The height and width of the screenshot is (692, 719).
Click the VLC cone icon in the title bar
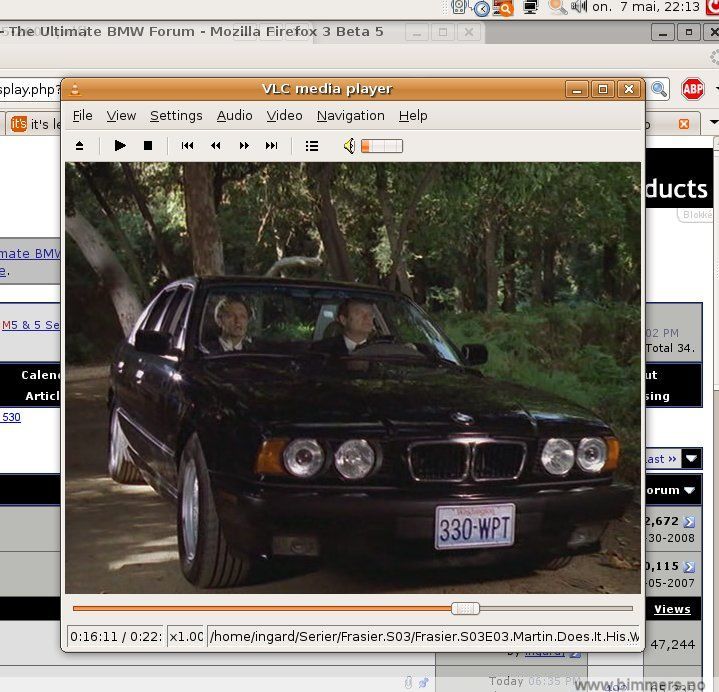tap(75, 89)
